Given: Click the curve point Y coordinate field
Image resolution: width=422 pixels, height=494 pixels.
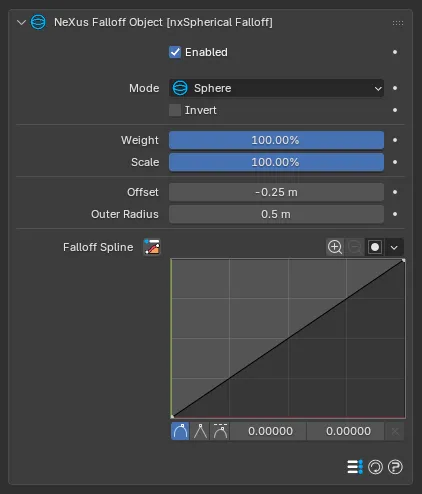Looking at the screenshot, I should (348, 431).
